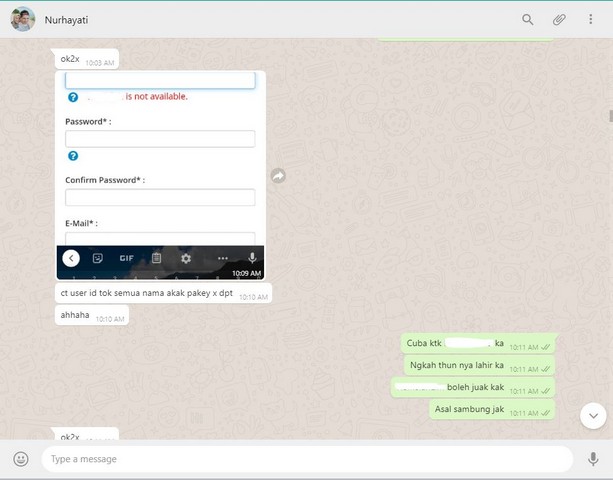Click the "Ngkah thun nya lahir ka" message
The image size is (613, 480).
pyautogui.click(x=456, y=365)
